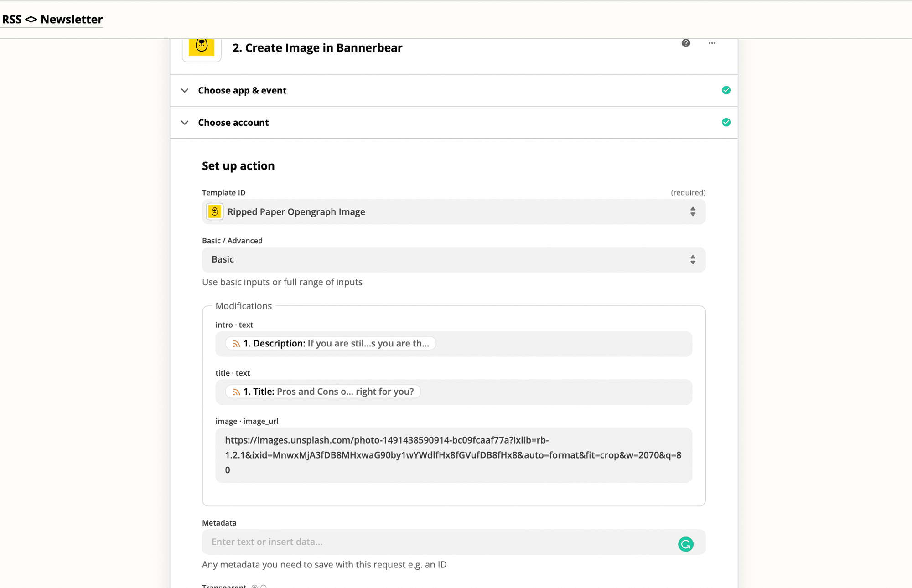Click the green check beside Choose app & event
The width and height of the screenshot is (912, 588).
point(726,90)
